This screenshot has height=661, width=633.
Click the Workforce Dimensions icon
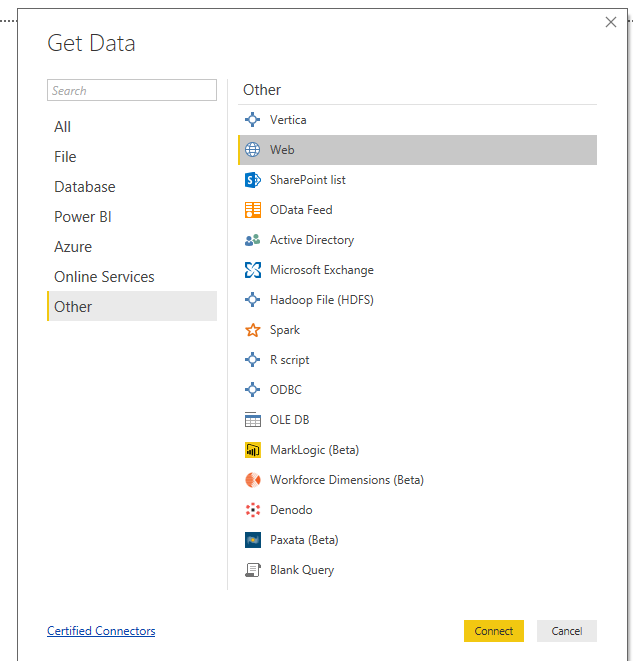[x=252, y=480]
